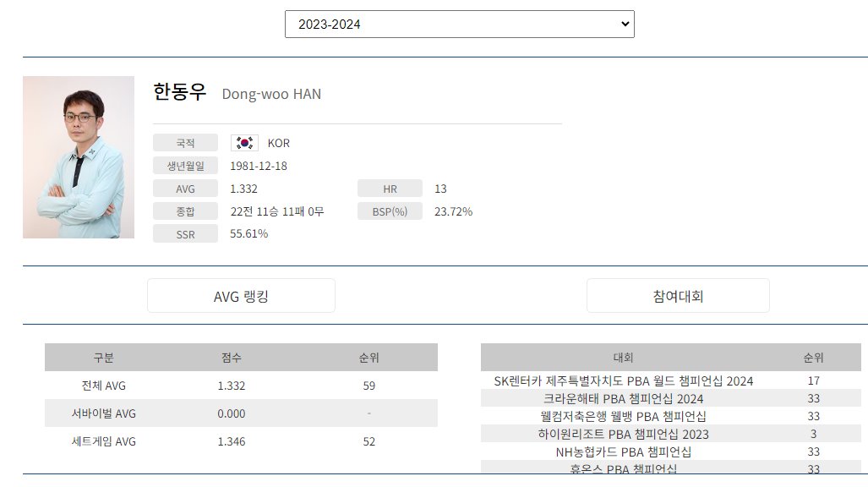Click the 종합 label badge

(184, 211)
